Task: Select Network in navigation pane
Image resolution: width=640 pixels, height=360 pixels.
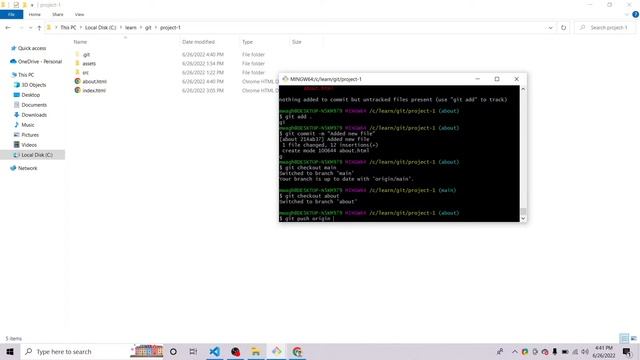Action: coord(27,168)
